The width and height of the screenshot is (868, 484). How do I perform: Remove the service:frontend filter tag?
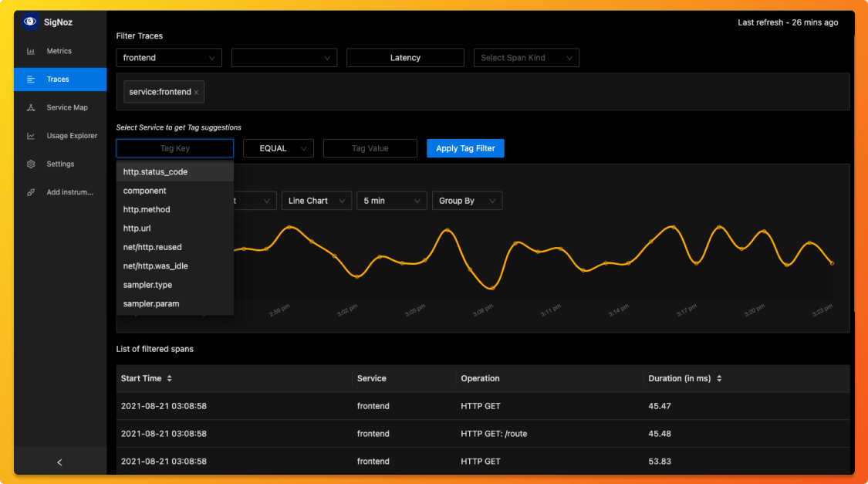(x=196, y=93)
